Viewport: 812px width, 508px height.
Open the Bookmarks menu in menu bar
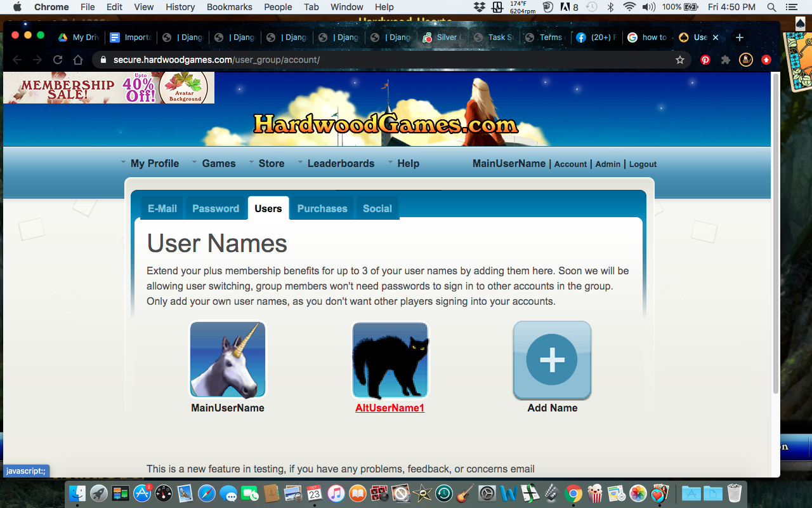coord(229,7)
